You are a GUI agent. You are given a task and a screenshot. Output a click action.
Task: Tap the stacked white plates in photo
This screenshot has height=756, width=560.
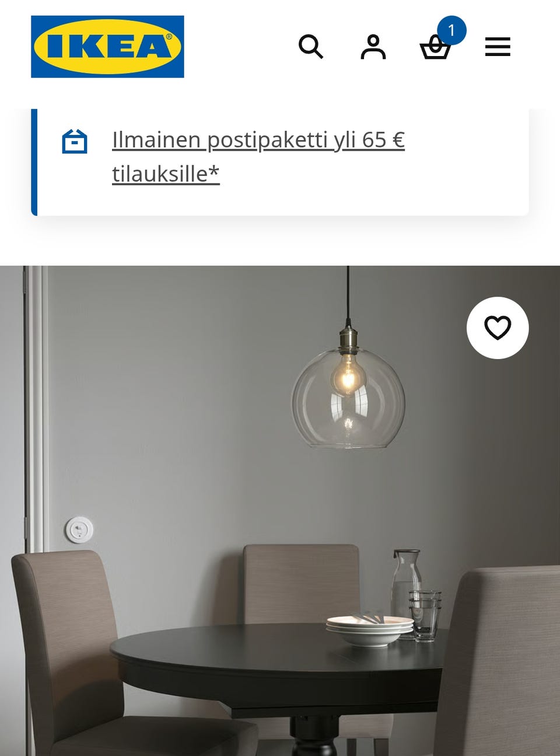click(370, 629)
